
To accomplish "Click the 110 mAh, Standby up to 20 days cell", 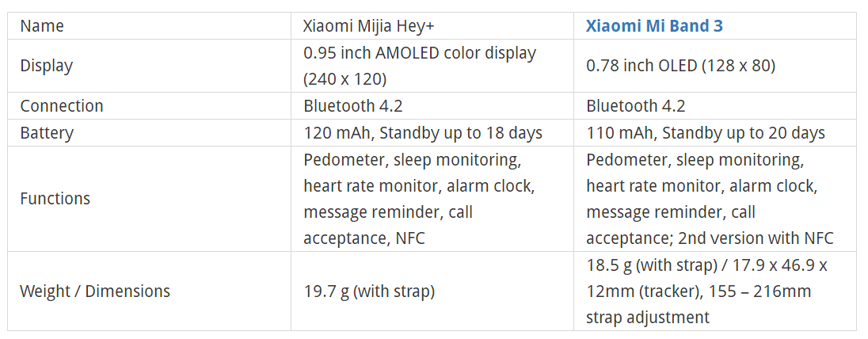I will (706, 133).
